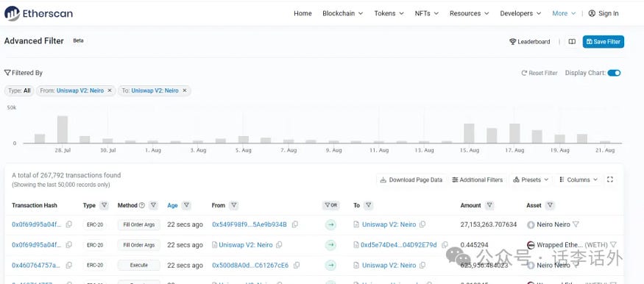Open transaction hash 0x460764757a
This screenshot has width=644, height=284.
tap(36, 266)
